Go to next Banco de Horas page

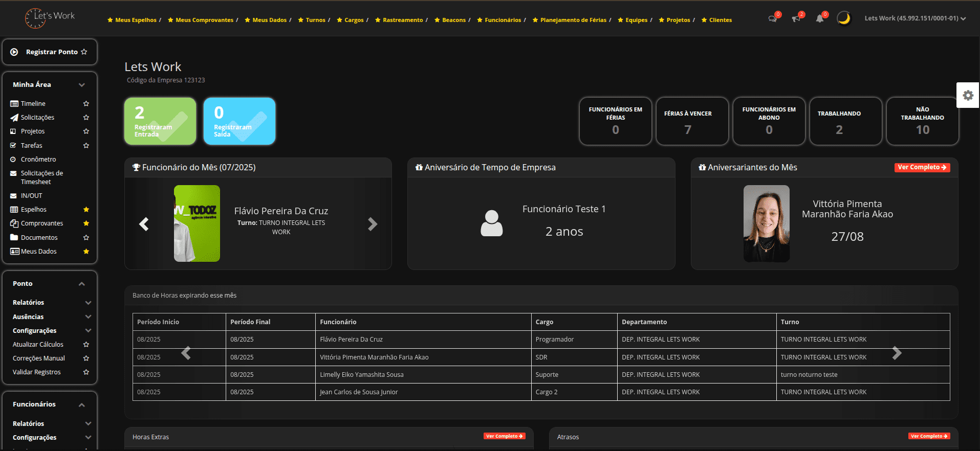pos(897,353)
